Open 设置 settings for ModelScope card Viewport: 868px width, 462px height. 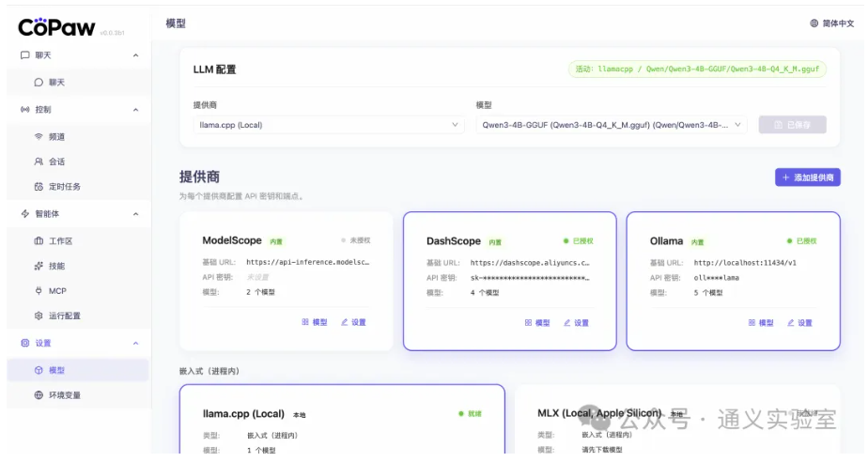click(353, 322)
